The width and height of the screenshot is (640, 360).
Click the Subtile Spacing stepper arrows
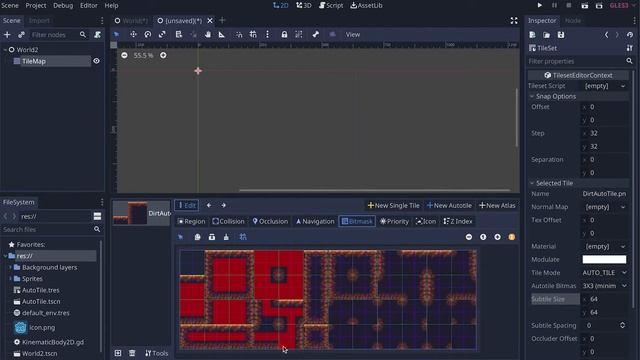(622, 325)
